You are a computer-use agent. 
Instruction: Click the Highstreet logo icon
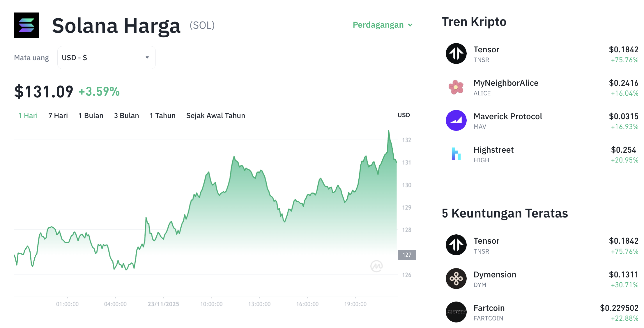coord(456,154)
